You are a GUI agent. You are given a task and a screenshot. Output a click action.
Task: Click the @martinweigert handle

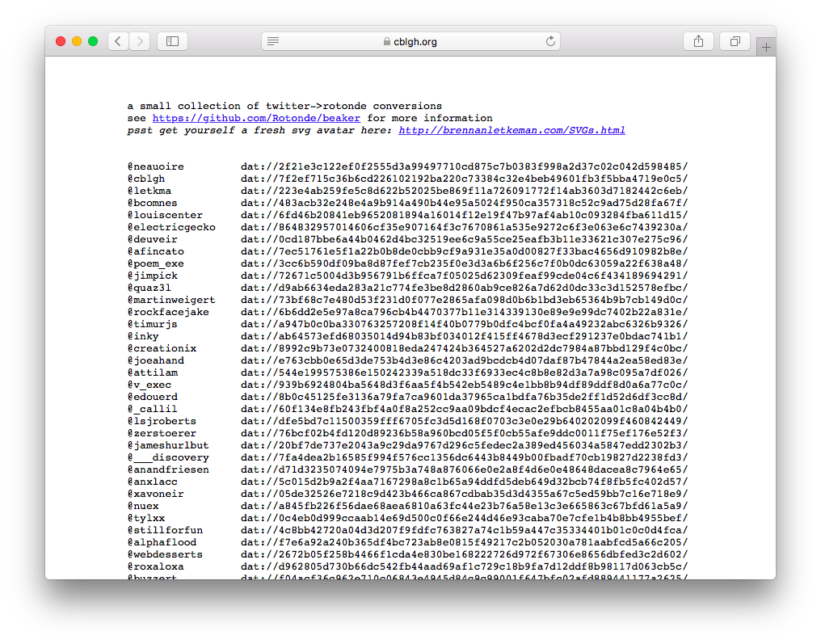172,300
